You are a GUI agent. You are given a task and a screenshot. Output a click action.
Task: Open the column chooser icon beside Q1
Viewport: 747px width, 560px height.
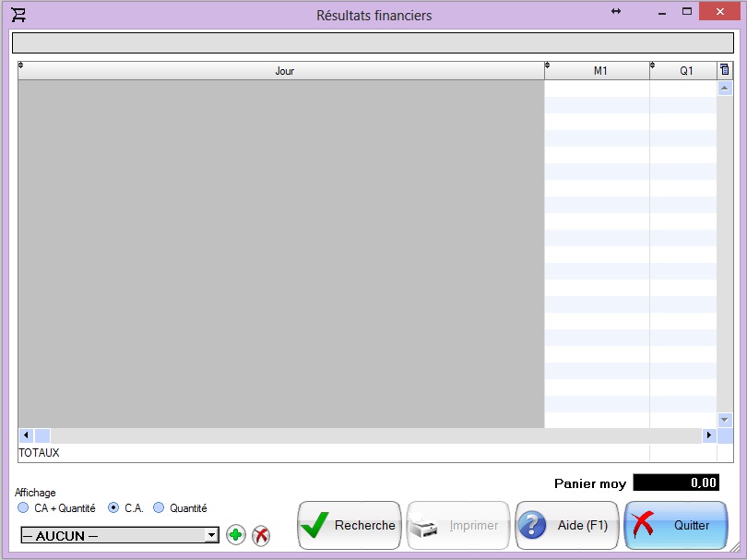click(x=724, y=70)
